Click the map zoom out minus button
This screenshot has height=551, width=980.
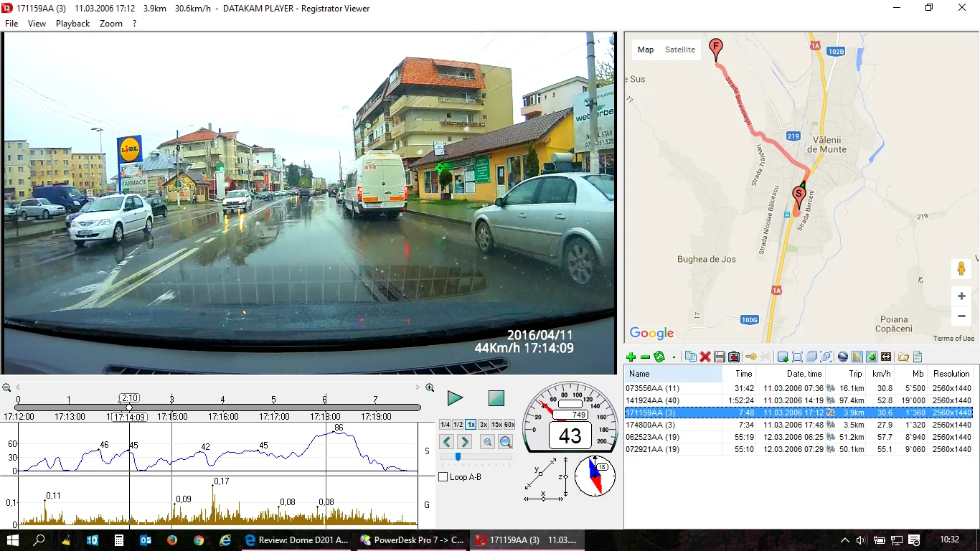click(x=961, y=316)
